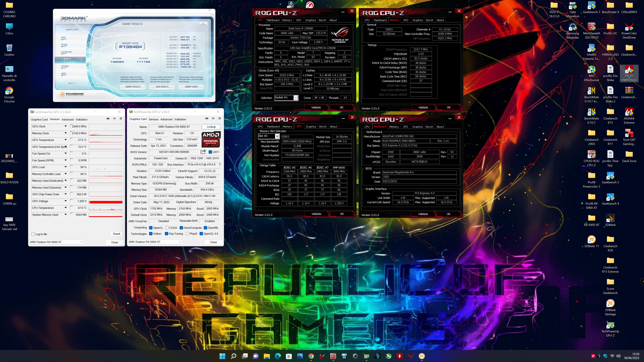Toggle the UEFI checkbox in GPU-Z
Screen dimensions: 644x362
pyautogui.click(x=210, y=152)
